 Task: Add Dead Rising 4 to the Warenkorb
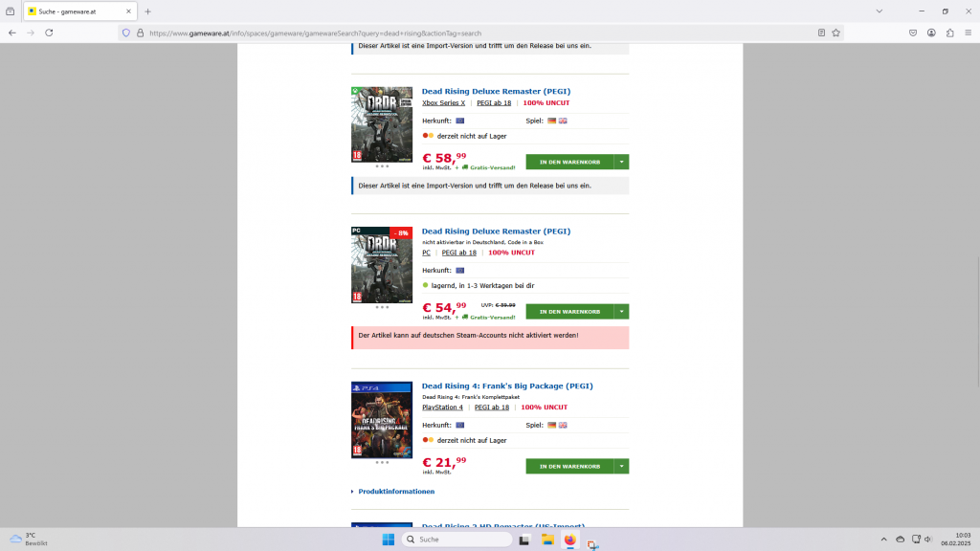[569, 466]
